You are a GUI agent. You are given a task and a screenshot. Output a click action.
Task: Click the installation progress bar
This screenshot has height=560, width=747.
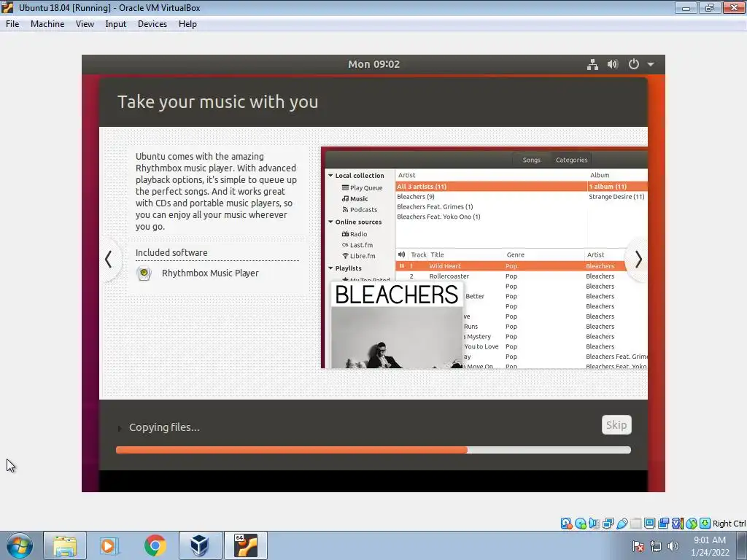pos(373,450)
